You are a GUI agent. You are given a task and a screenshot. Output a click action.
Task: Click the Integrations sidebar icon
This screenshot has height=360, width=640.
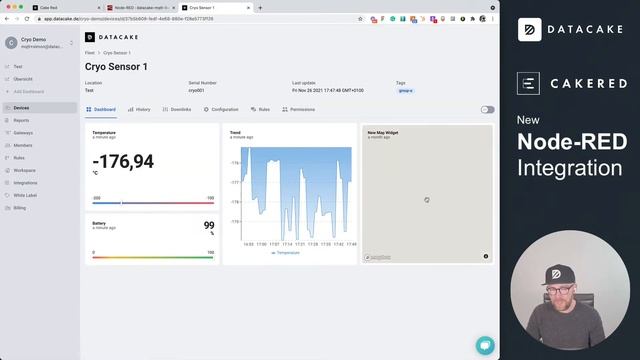coord(7,183)
